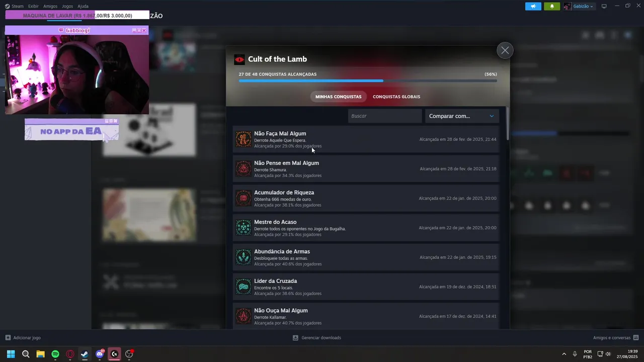The width and height of the screenshot is (644, 362).
Task: Click the Big Picture monitor icon
Action: coord(604,6)
